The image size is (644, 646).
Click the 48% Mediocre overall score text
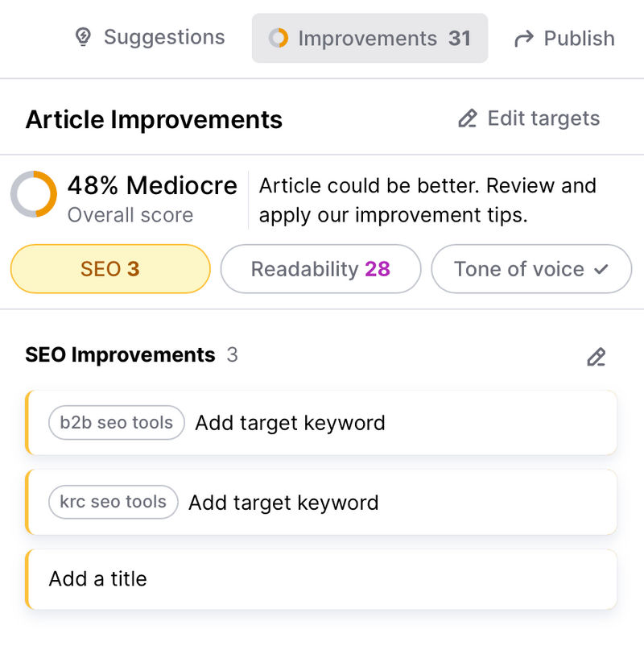coord(152,185)
